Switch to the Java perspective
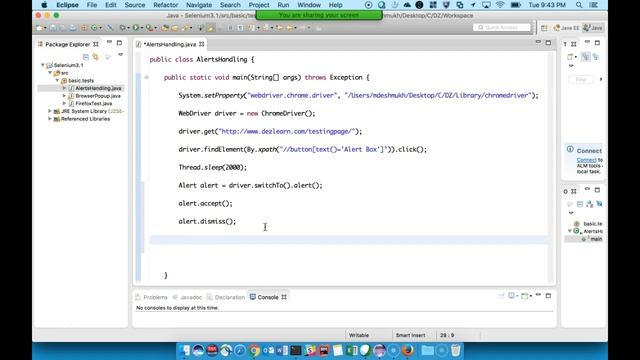Image resolution: width=640 pixels, height=360 pixels. click(593, 28)
